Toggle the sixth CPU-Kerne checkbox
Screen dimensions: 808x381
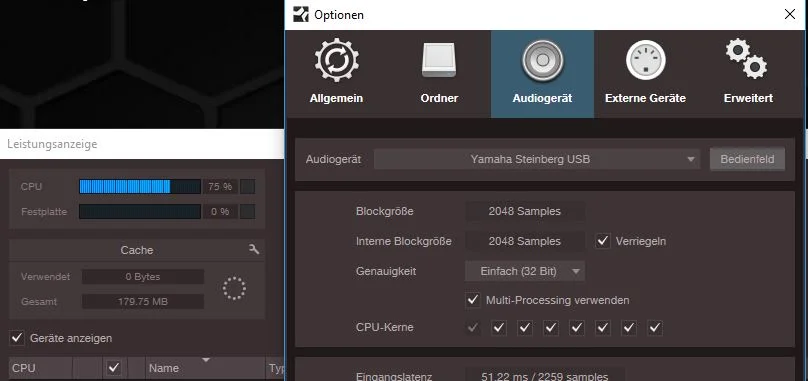coord(603,327)
